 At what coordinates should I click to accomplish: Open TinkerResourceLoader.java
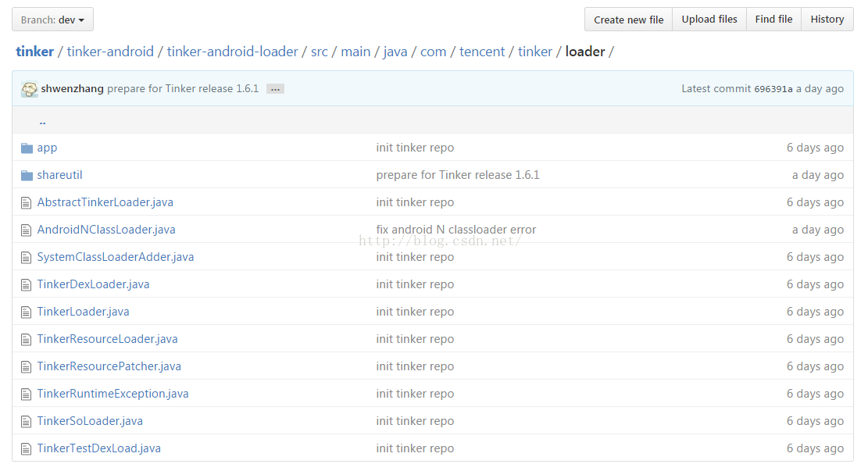point(107,339)
